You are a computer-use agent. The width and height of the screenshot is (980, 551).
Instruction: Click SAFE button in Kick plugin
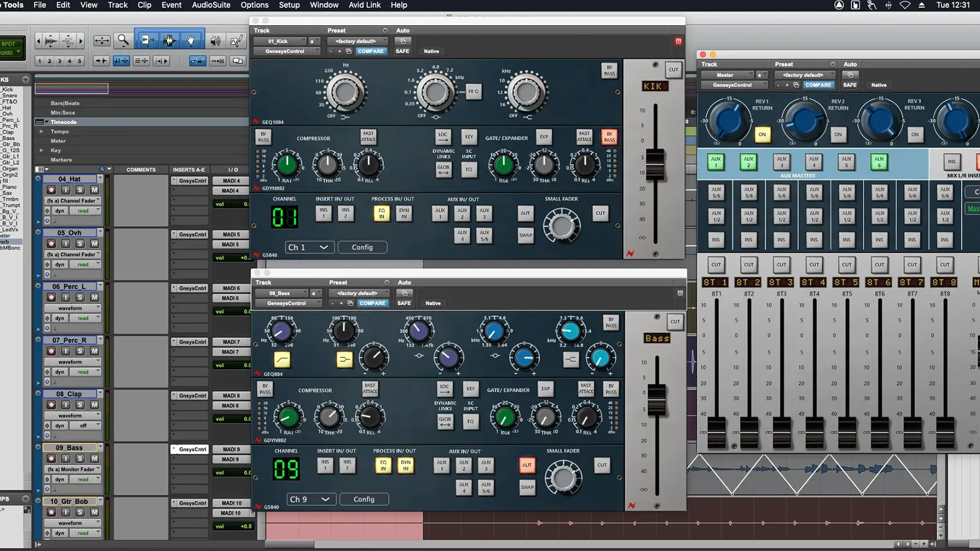tap(402, 51)
